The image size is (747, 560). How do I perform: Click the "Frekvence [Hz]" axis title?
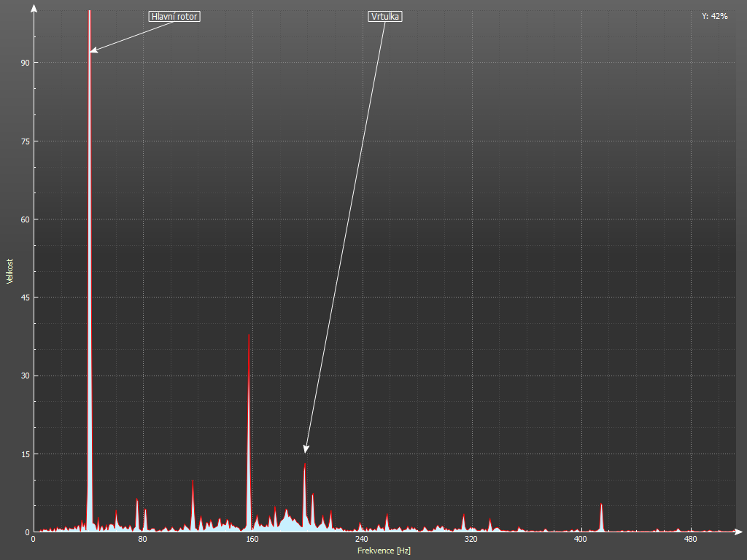pyautogui.click(x=384, y=551)
